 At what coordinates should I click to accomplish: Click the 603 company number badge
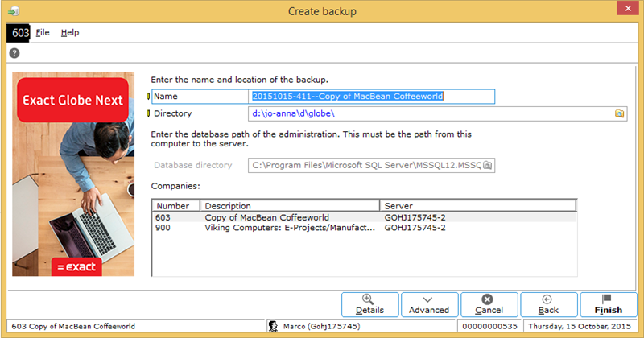[19, 33]
